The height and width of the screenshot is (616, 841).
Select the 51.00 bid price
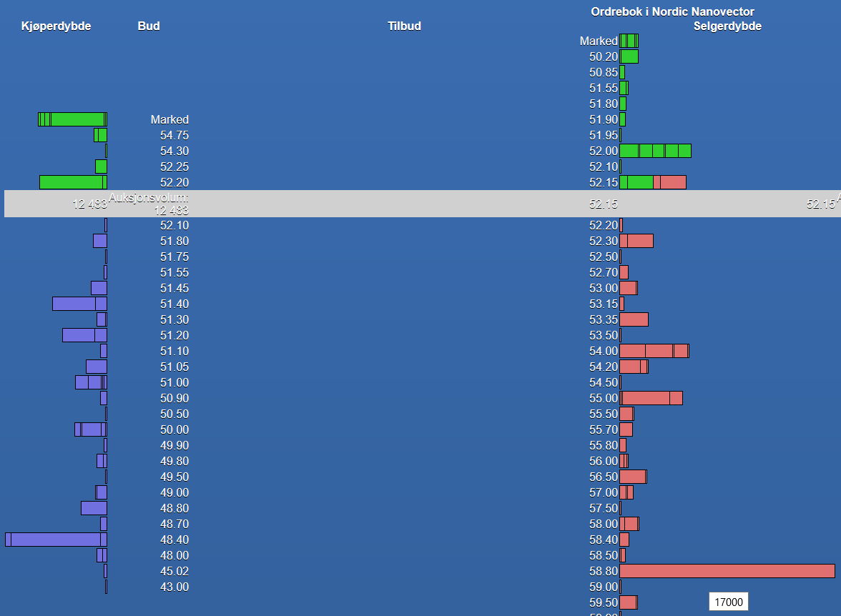(174, 383)
